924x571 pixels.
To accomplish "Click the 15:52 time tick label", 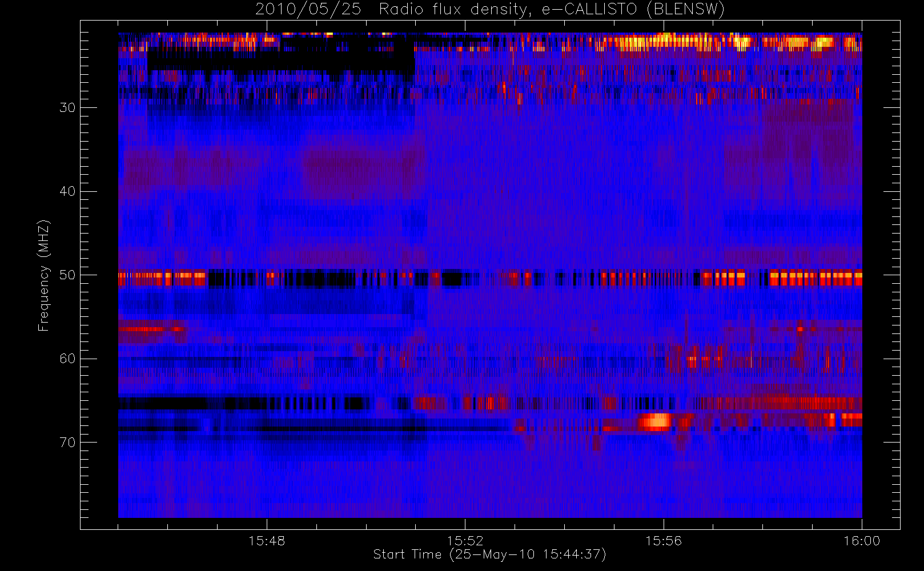I will point(465,541).
